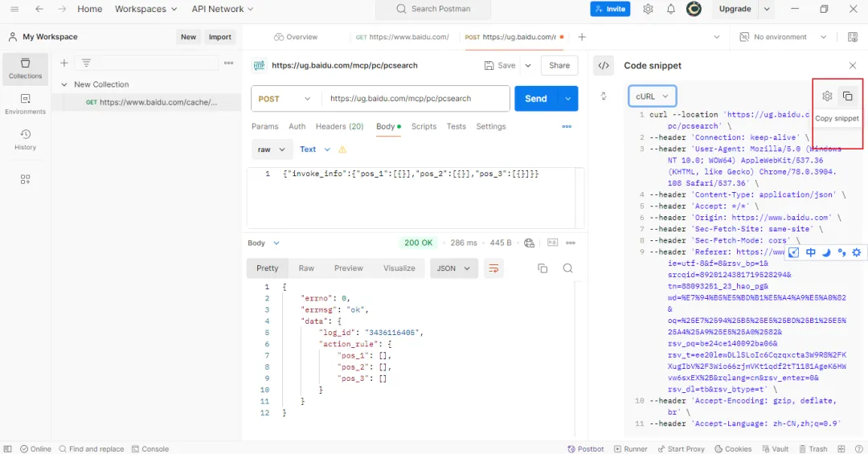
Task: Expand the API Network dropdown
Action: pos(223,9)
